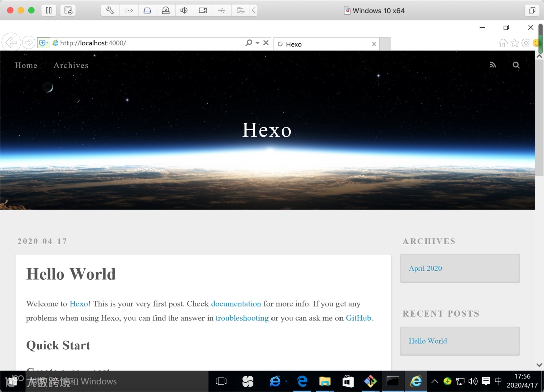The width and height of the screenshot is (544, 392).
Task: Open File Explorer from taskbar
Action: click(x=325, y=381)
